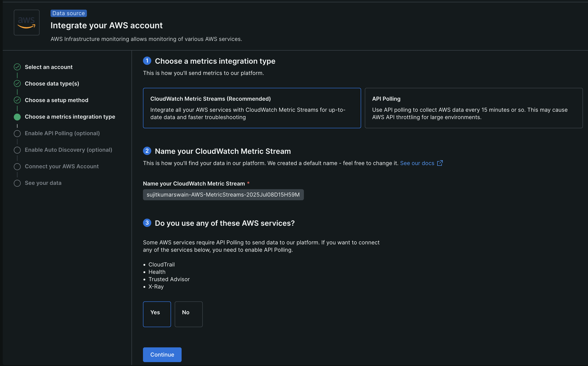Image resolution: width=588 pixels, height=366 pixels.
Task: Click the Choose a setup method checkmark icon
Action: tap(17, 100)
